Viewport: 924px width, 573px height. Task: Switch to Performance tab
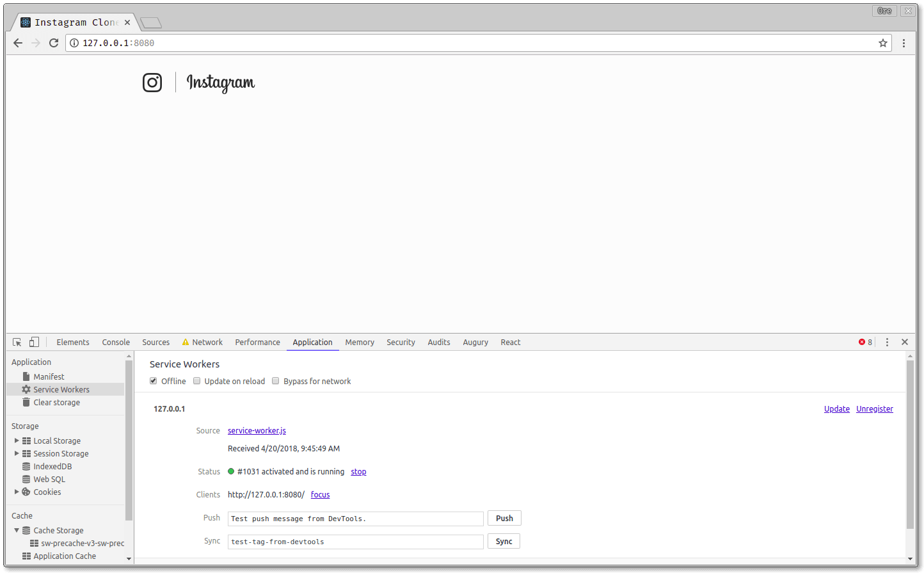pyautogui.click(x=258, y=343)
